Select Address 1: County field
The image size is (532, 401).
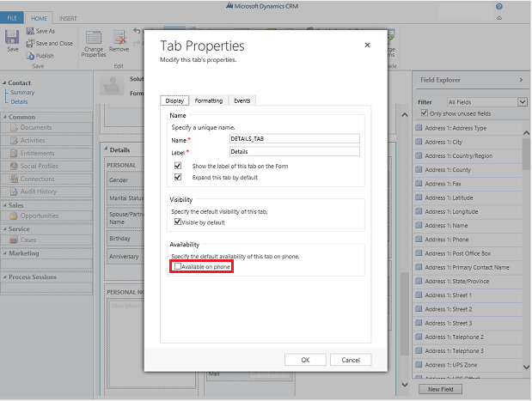(x=468, y=170)
